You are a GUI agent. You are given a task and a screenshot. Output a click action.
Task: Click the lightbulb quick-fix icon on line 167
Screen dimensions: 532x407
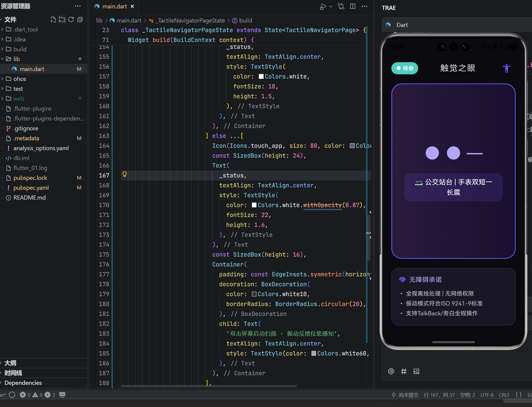pos(125,174)
